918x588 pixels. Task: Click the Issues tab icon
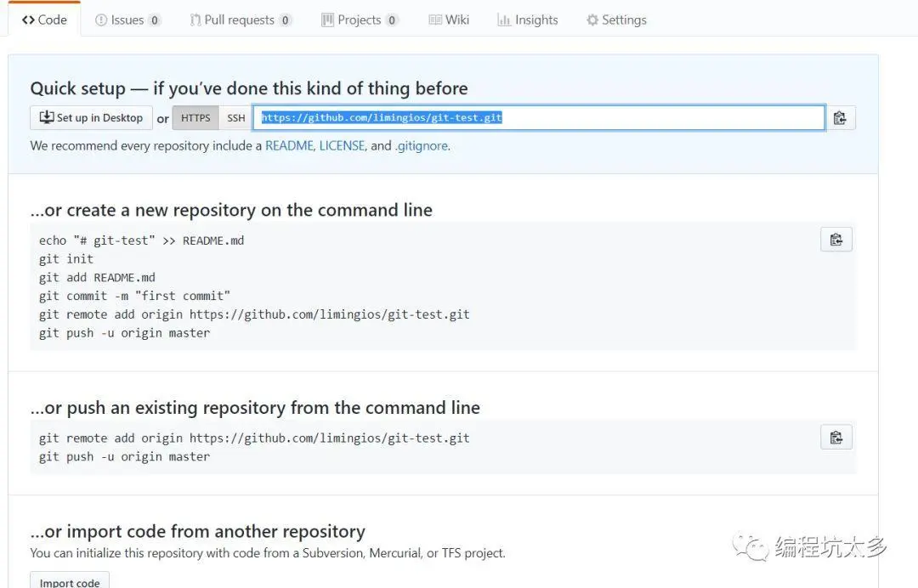tap(101, 20)
